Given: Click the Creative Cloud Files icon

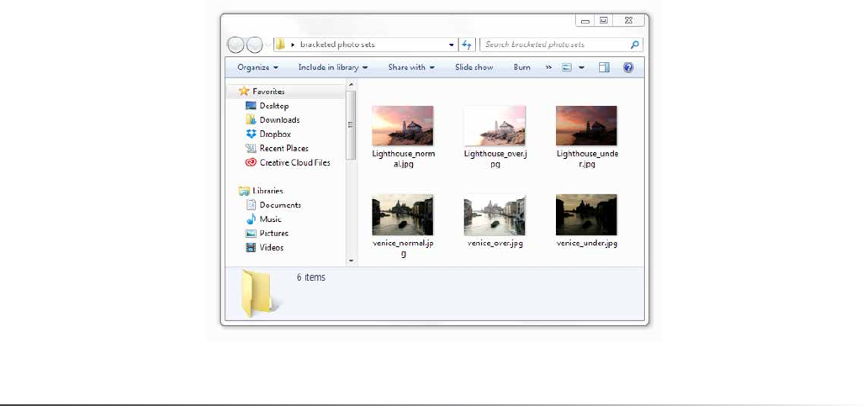Looking at the screenshot, I should tap(251, 162).
